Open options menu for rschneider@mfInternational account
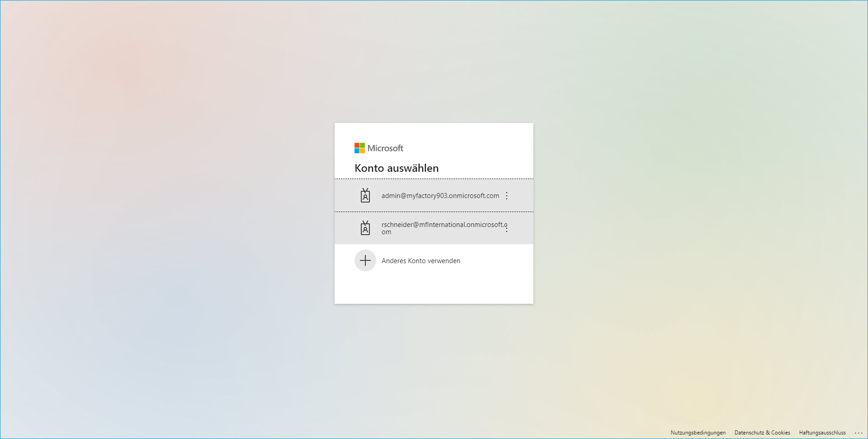 (507, 228)
